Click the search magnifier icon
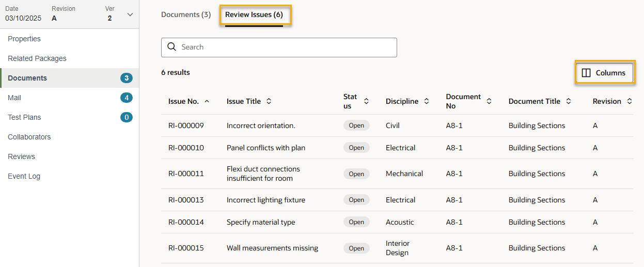This screenshot has height=267, width=644. tap(172, 47)
